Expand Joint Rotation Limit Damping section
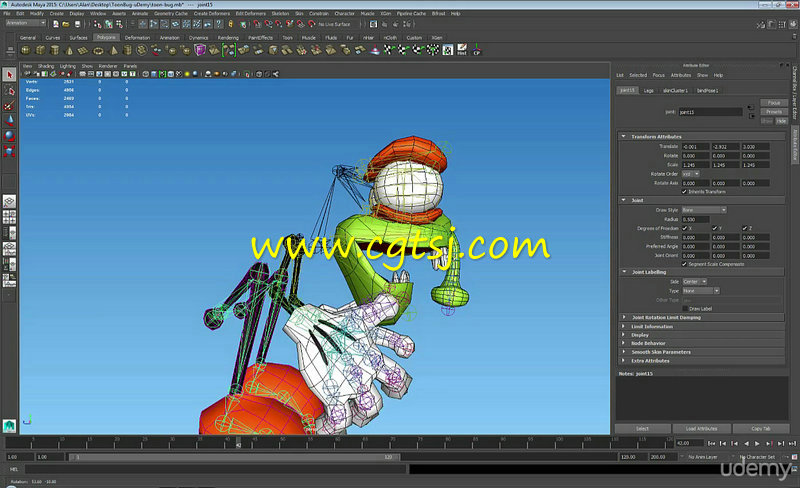The height and width of the screenshot is (488, 800). tap(623, 317)
